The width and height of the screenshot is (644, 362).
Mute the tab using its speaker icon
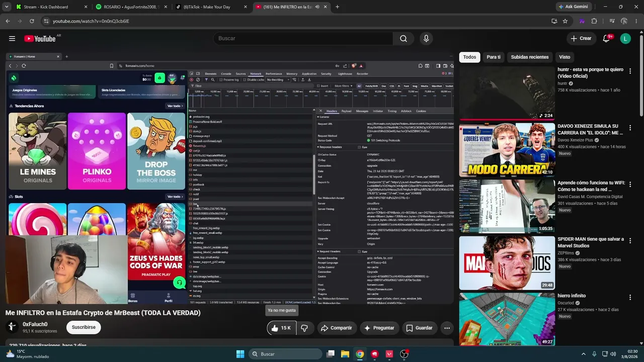pos(317,7)
